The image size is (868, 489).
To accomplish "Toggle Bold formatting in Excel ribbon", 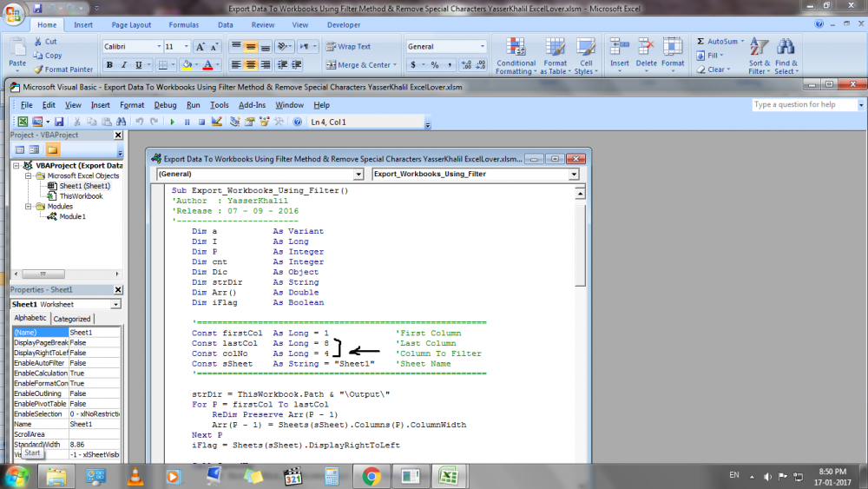I will point(109,65).
